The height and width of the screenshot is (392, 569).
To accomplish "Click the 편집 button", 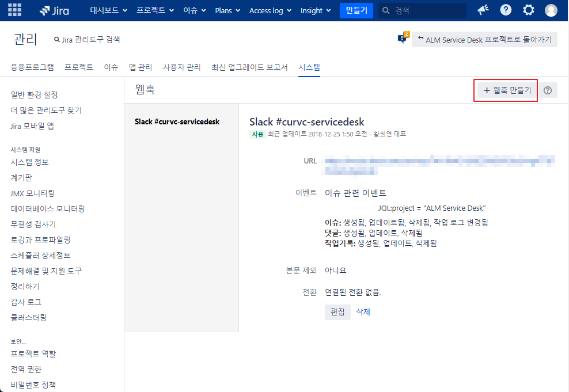I will click(x=337, y=312).
